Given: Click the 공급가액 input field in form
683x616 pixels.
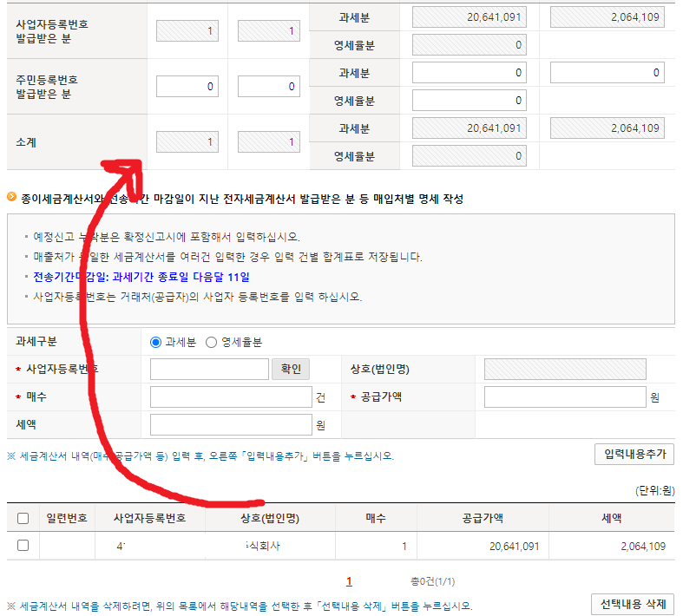Looking at the screenshot, I should (x=564, y=397).
